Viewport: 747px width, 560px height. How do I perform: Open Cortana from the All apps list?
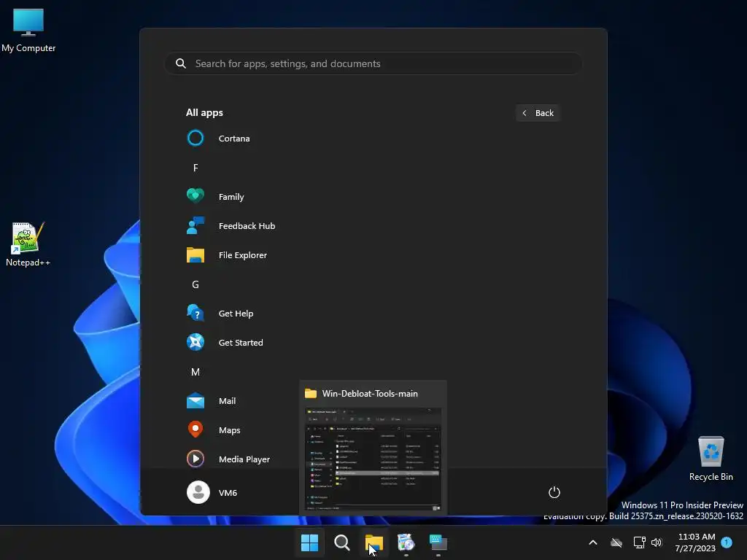tap(218, 139)
